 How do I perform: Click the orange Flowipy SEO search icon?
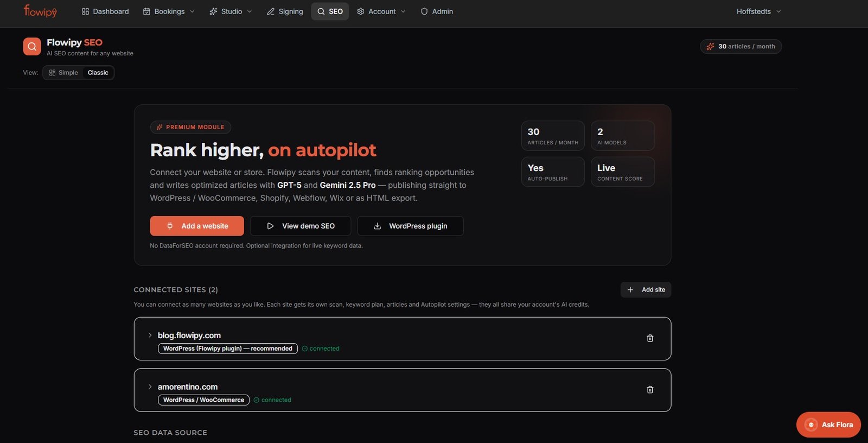(x=32, y=47)
